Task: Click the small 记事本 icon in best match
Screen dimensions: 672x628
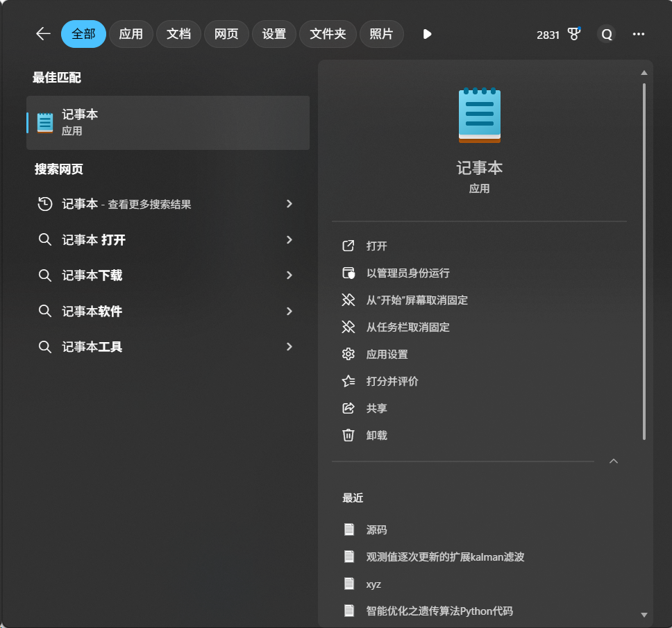Action: coord(45,123)
